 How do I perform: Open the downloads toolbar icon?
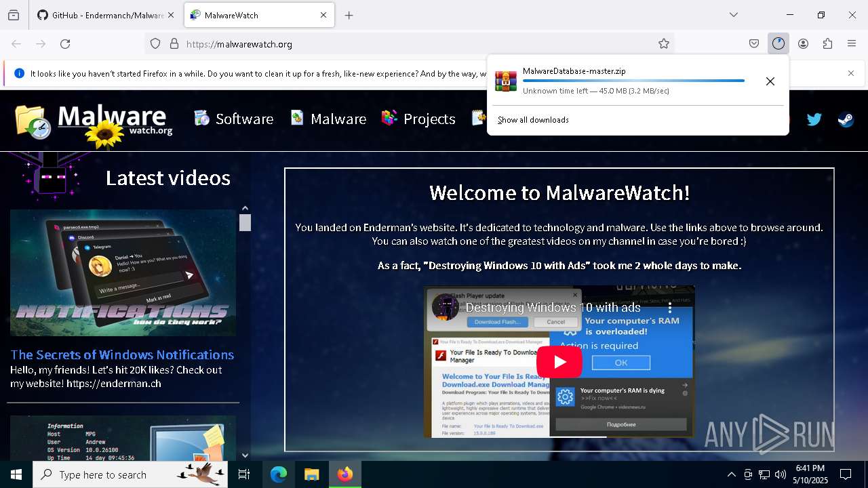click(778, 44)
